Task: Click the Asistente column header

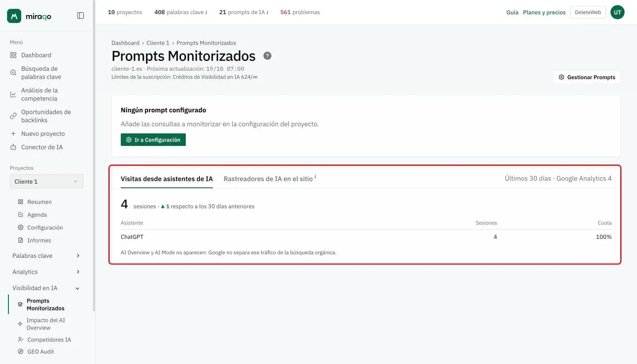Action: click(x=132, y=223)
